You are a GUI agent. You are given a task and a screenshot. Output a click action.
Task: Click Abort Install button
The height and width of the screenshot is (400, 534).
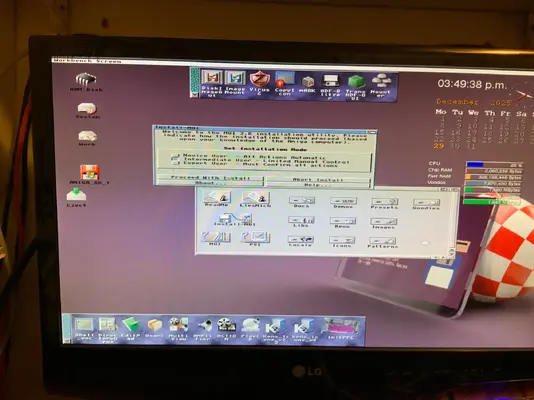click(318, 179)
